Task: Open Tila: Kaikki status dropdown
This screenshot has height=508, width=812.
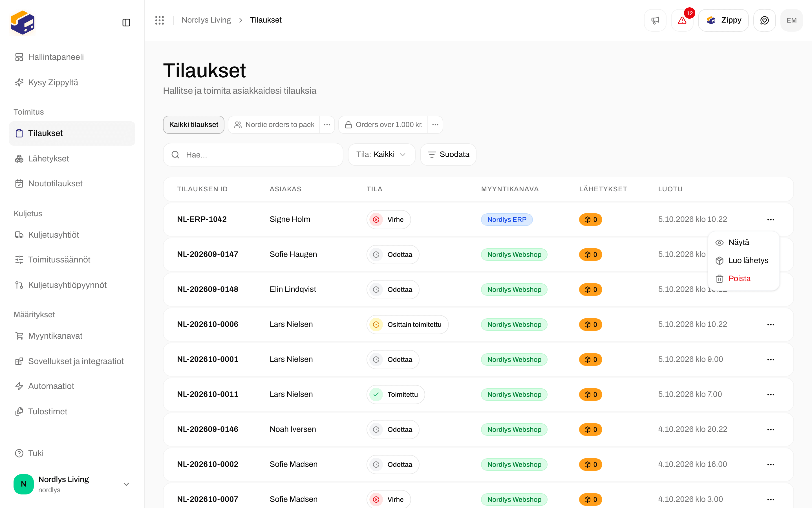Action: 381,155
